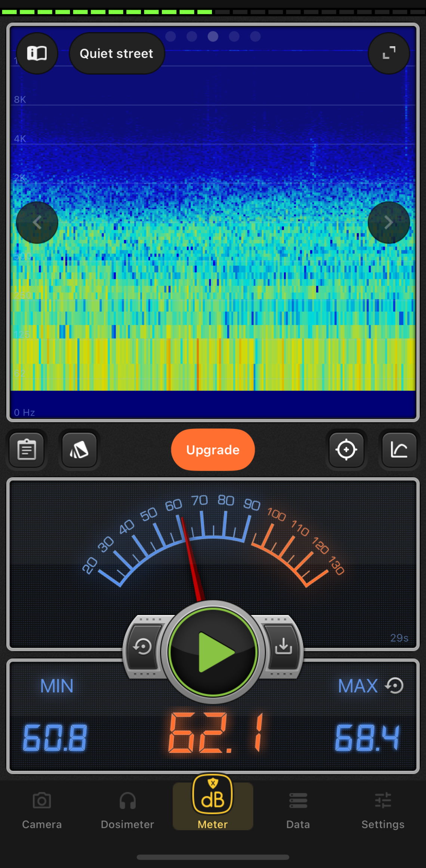426x868 pixels.
Task: Go to the next chart view
Action: (389, 223)
